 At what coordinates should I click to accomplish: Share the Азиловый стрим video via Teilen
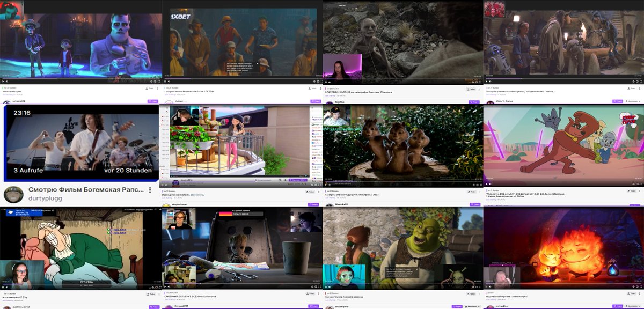tap(150, 89)
